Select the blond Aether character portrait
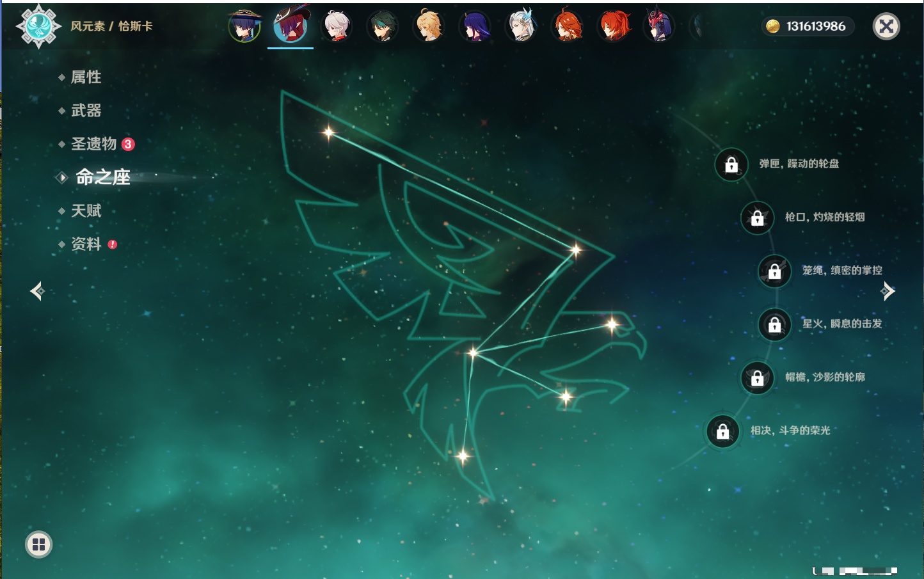The image size is (924, 579). pyautogui.click(x=429, y=26)
